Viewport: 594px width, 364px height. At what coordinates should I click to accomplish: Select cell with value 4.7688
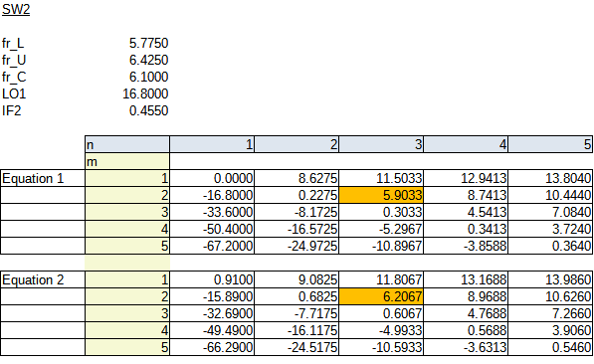point(466,313)
